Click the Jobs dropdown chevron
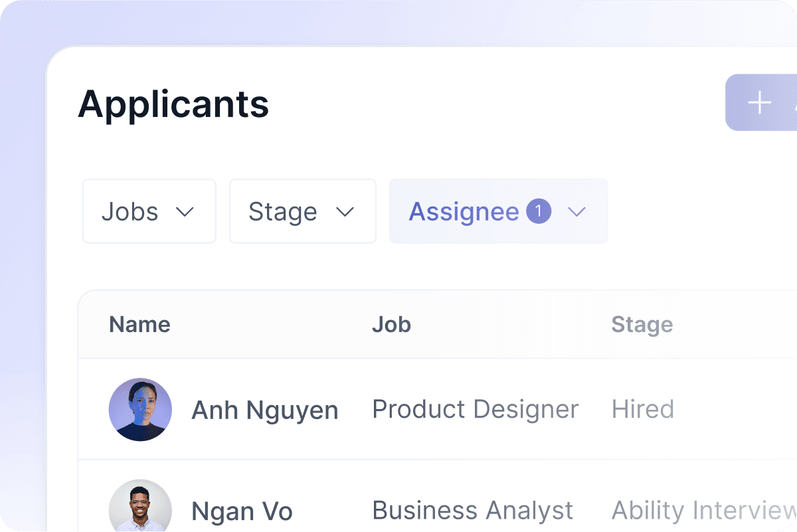The height and width of the screenshot is (532, 797). coord(187,213)
